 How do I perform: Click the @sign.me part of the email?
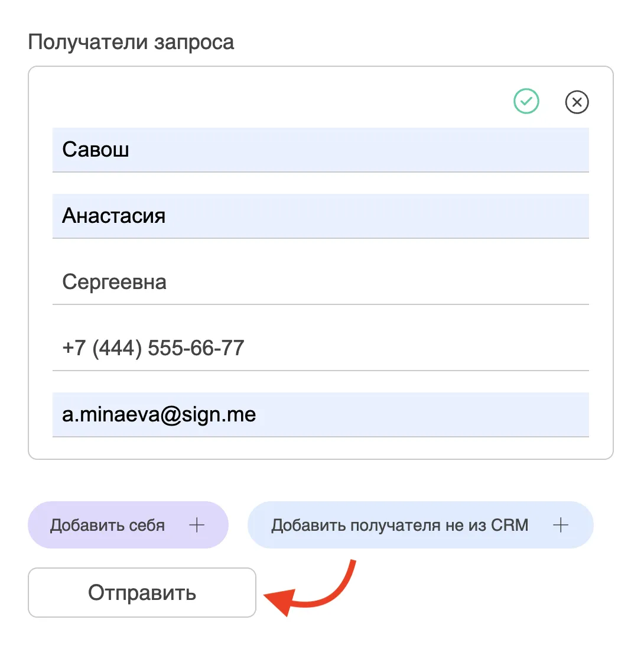[x=208, y=415]
